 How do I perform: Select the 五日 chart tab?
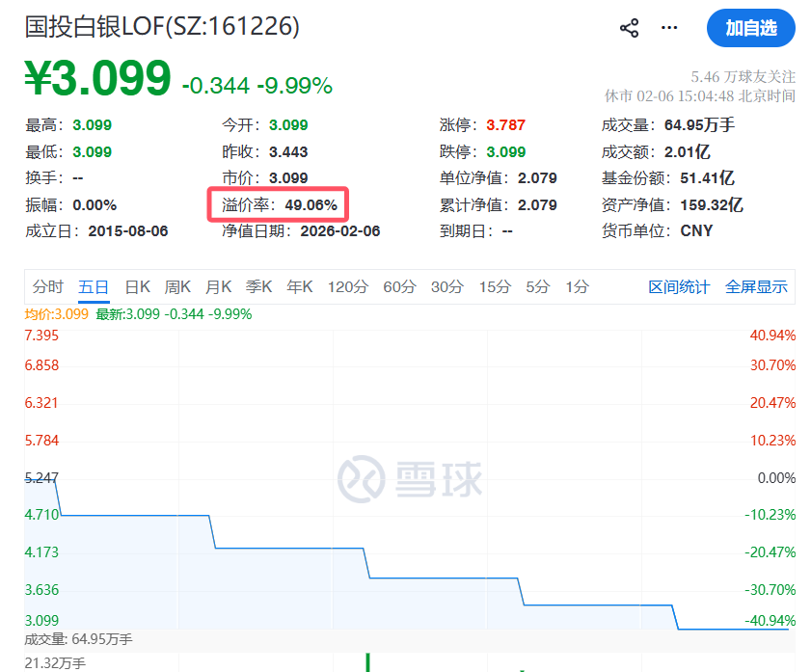94,286
